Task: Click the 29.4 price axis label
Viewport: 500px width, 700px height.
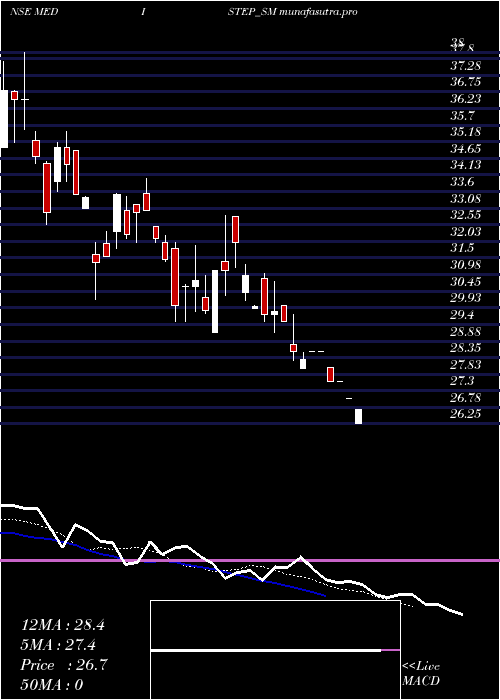Action: pos(462,315)
